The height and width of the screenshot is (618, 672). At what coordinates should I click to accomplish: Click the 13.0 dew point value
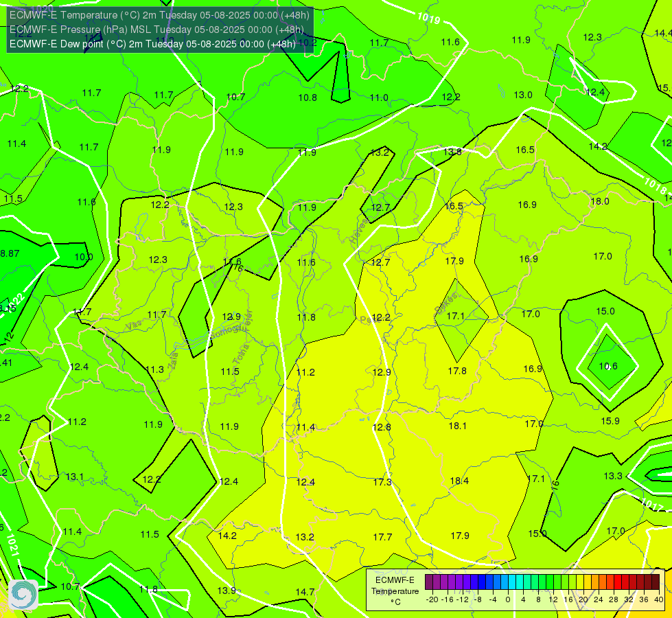coord(523,95)
